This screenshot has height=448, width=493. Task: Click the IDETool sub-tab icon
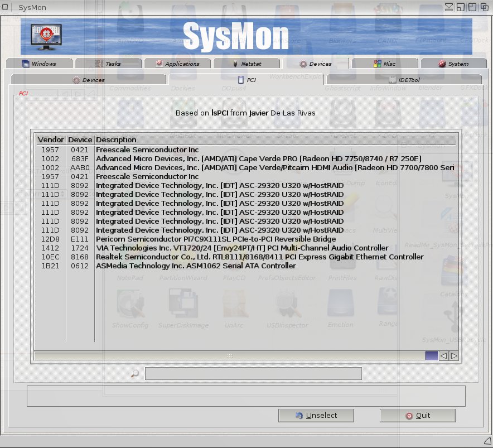(x=393, y=80)
